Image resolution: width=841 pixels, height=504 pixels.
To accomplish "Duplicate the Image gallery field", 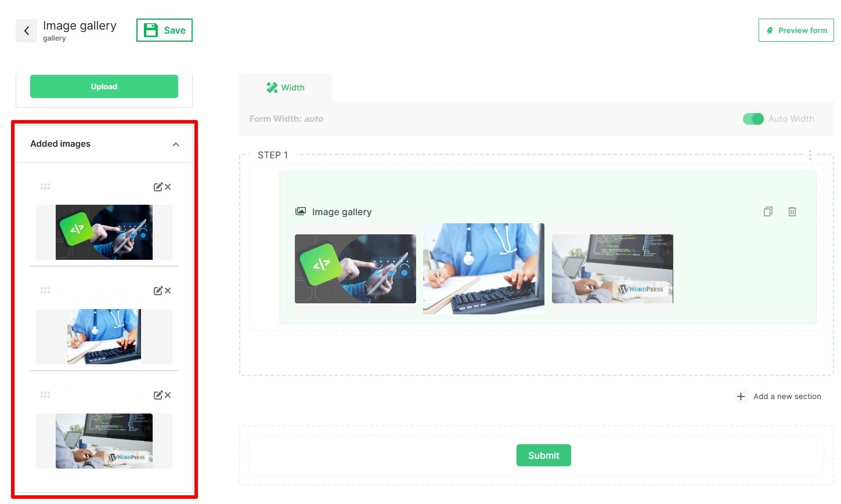I will point(768,212).
